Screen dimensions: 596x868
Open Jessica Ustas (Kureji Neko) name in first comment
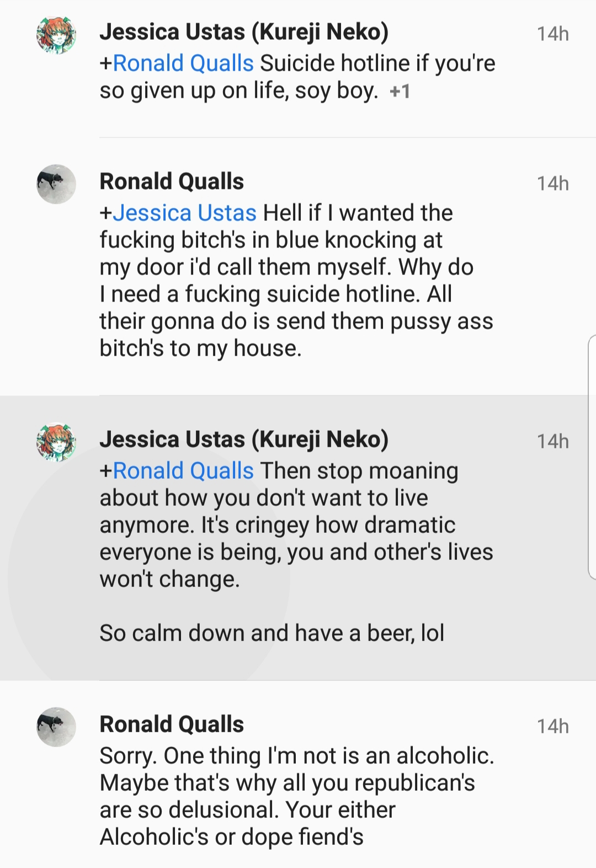[244, 32]
